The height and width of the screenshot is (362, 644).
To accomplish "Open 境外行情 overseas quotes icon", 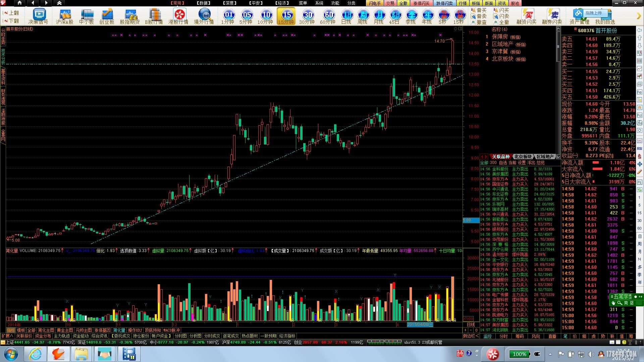I will 204,16.
